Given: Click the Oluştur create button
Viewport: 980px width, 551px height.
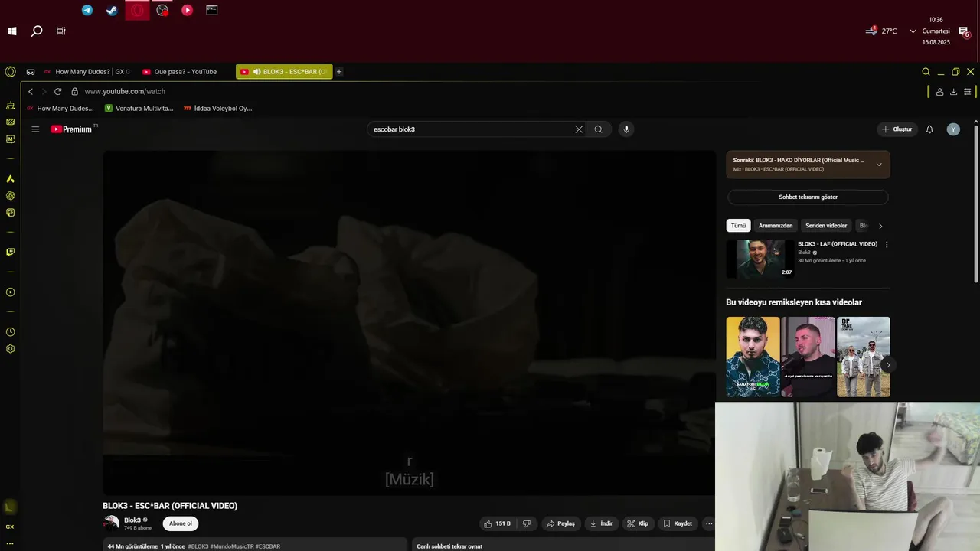Looking at the screenshot, I should tap(897, 129).
